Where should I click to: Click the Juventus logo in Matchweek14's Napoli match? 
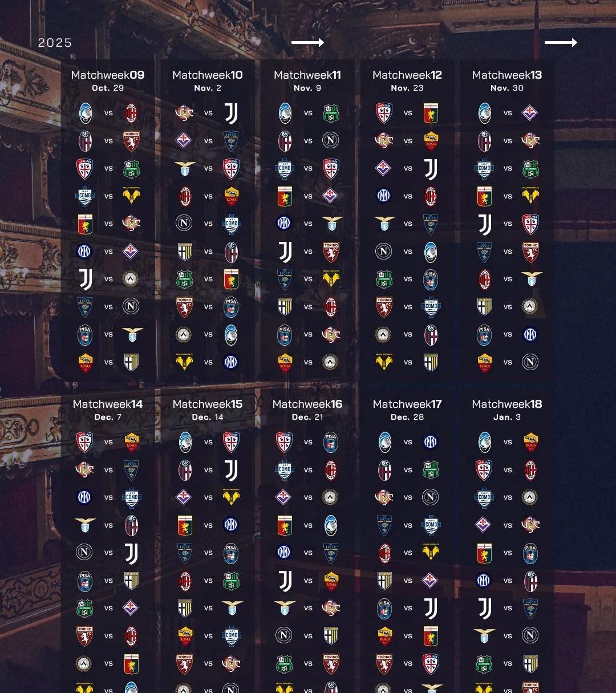(131, 553)
